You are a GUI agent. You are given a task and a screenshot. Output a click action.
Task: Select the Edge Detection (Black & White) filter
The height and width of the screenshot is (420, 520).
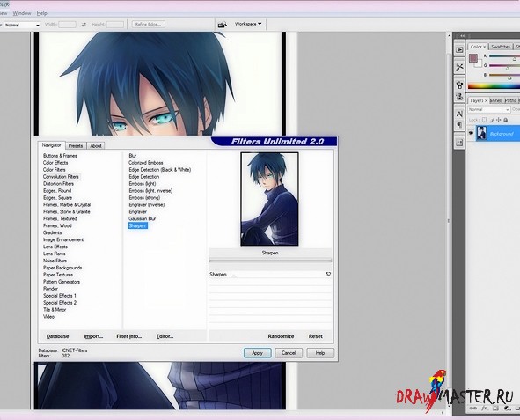pos(160,170)
